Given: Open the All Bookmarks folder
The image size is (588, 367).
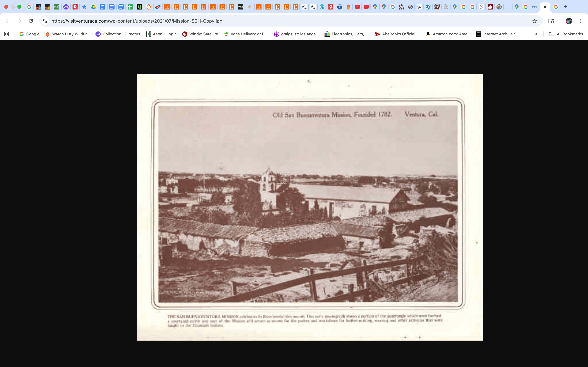Looking at the screenshot, I should (x=566, y=34).
